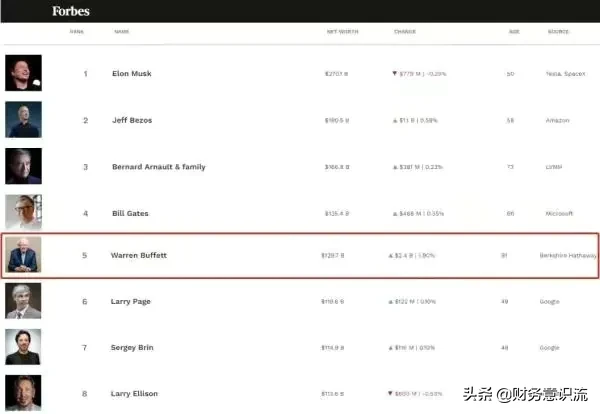Open Bernard Arnault's profile photo
Viewport: 600px width, 414px height.
pyautogui.click(x=23, y=166)
